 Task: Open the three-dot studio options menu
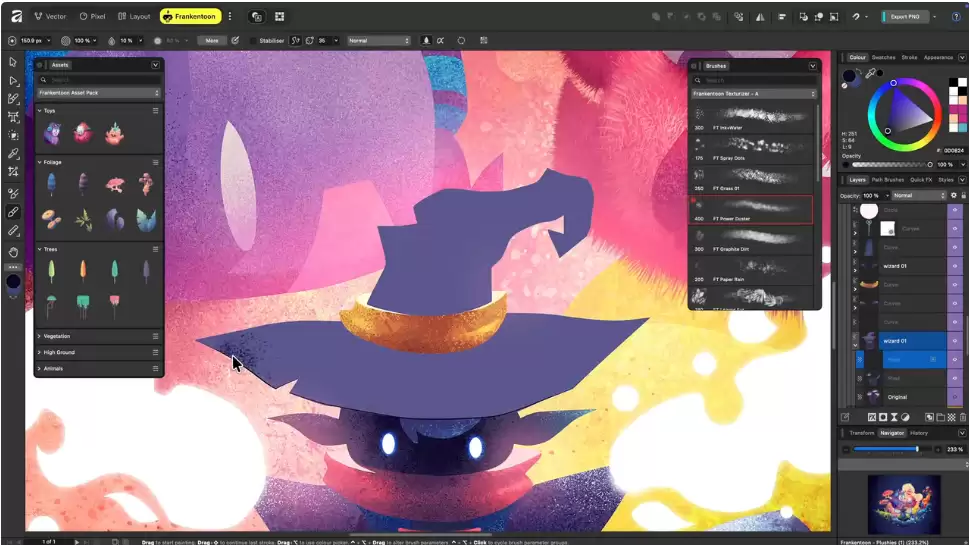pyautogui.click(x=230, y=16)
